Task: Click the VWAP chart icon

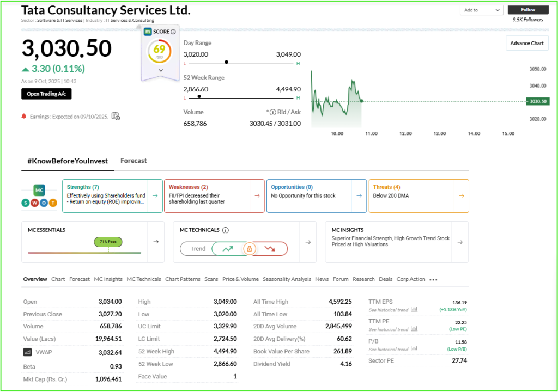Action: coord(27,352)
